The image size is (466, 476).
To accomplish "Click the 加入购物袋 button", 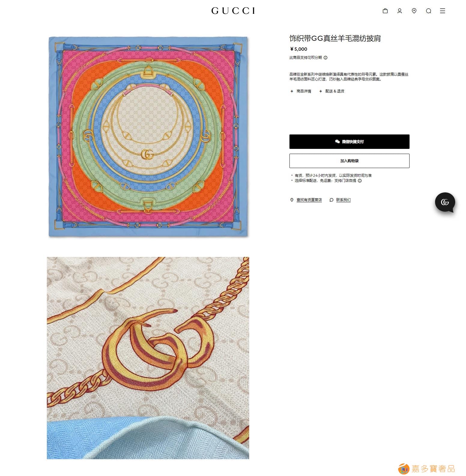I will coord(349,161).
